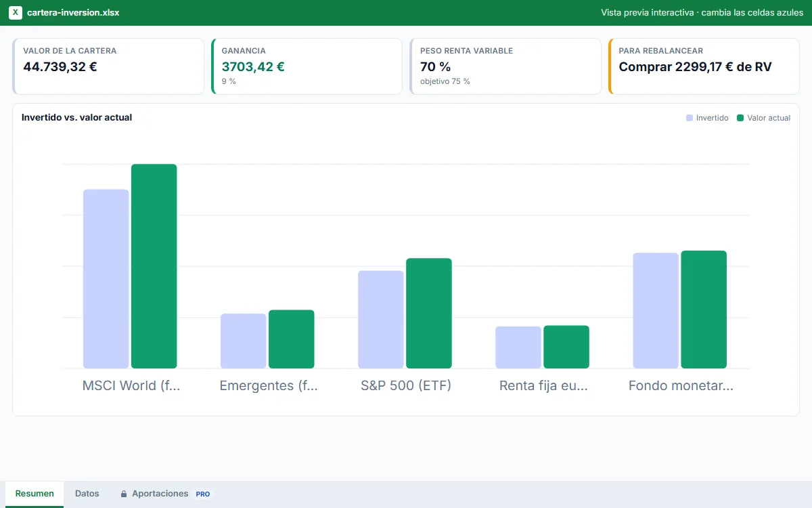Image resolution: width=812 pixels, height=508 pixels.
Task: Click the "Valor actual" legend label
Action: click(769, 118)
